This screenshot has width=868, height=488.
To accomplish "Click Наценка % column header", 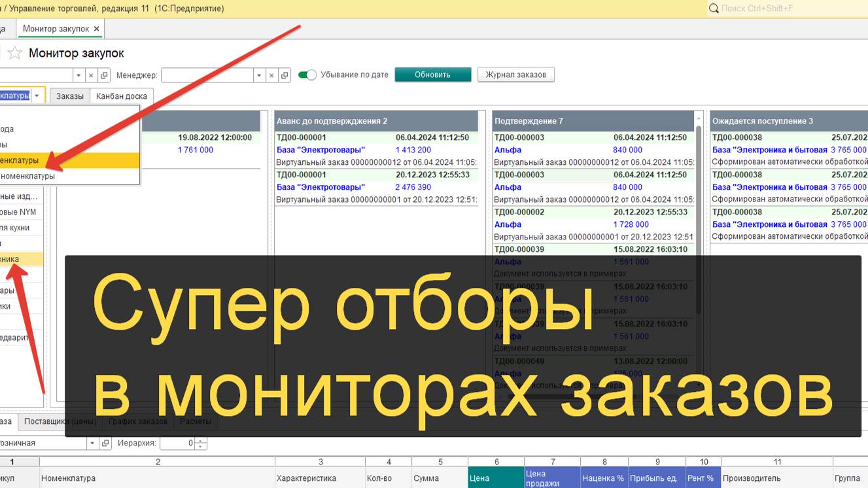I will [604, 478].
